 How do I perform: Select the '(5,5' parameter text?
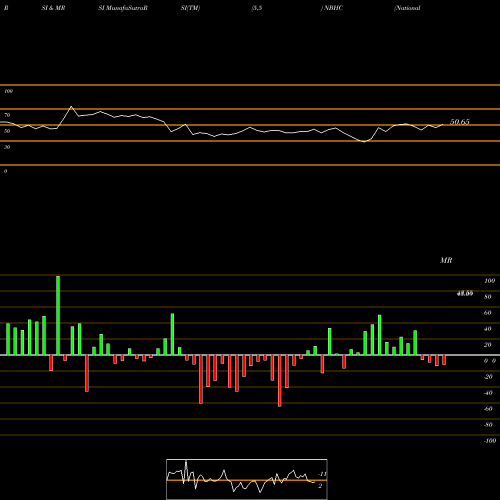257,8
